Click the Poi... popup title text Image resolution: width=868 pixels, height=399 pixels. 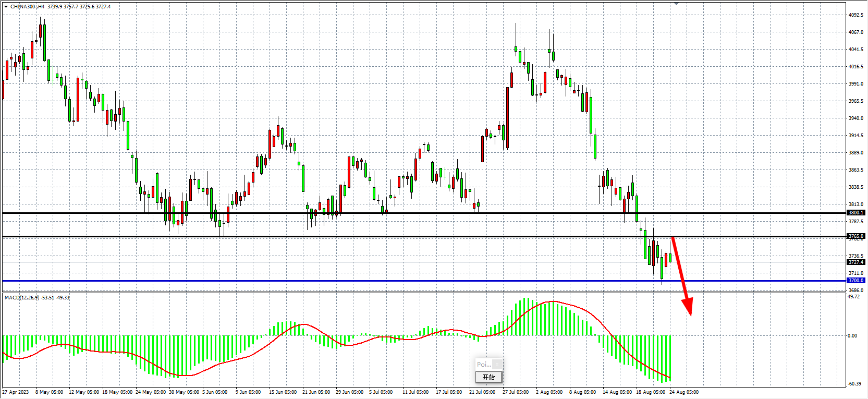click(x=483, y=365)
